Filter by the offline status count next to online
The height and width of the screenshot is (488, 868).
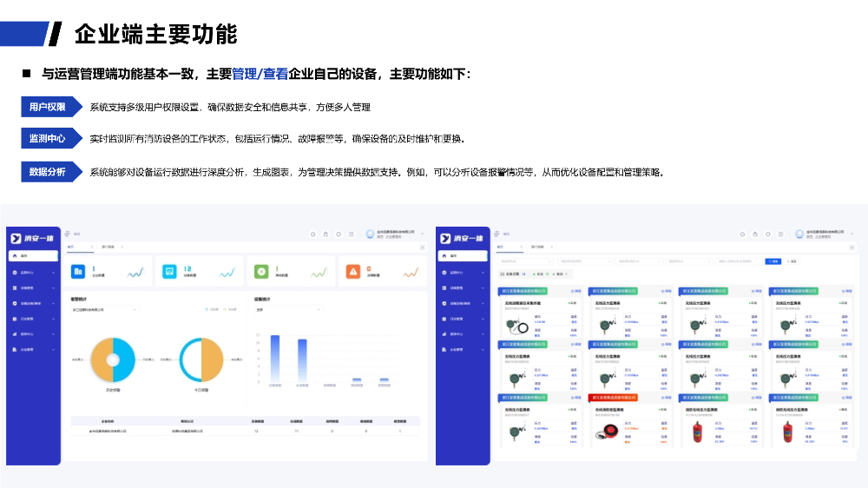[561, 274]
